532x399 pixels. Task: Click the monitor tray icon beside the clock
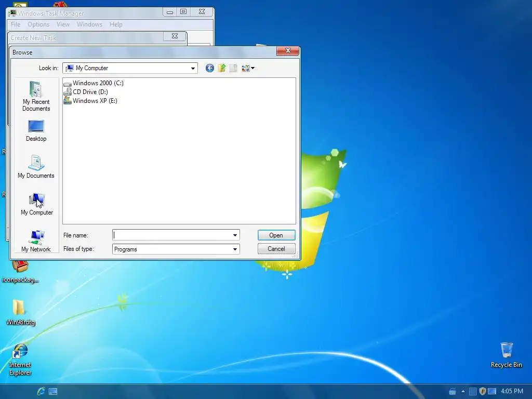(491, 391)
